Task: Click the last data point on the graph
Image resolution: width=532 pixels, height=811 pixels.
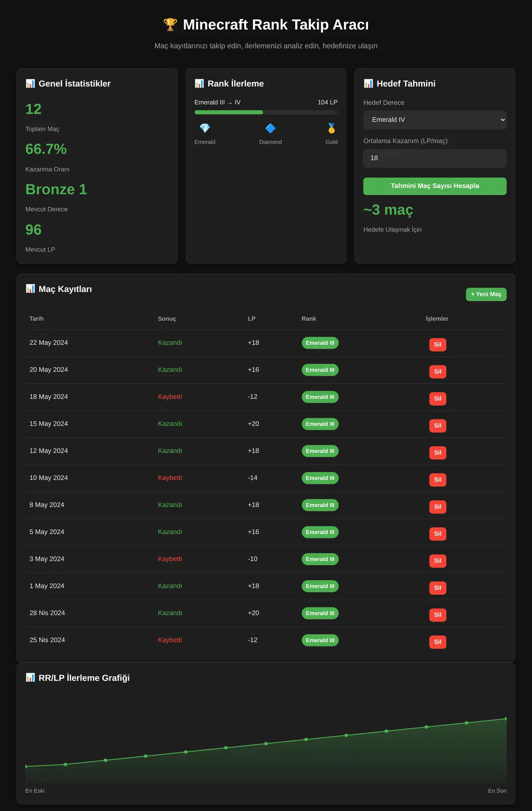Action: 506,719
